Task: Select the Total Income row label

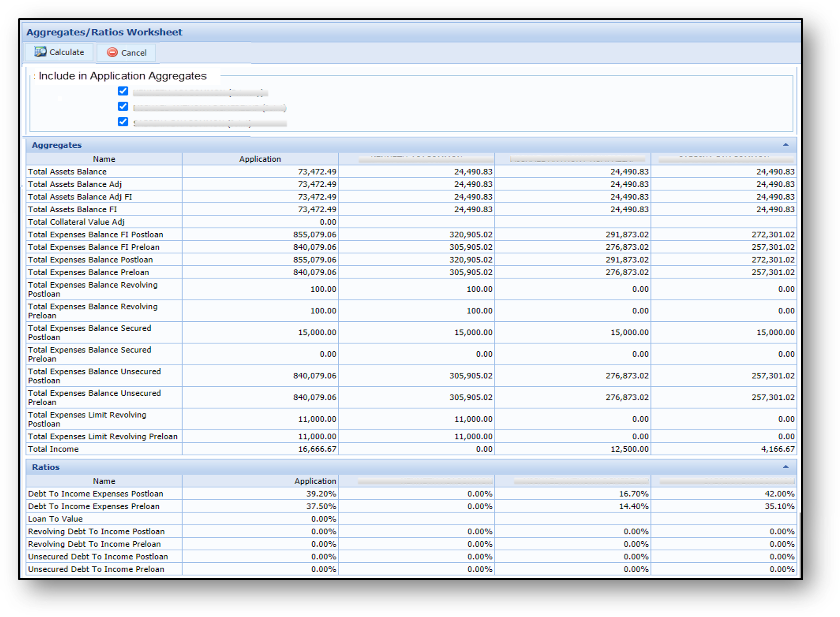Action: (x=53, y=449)
